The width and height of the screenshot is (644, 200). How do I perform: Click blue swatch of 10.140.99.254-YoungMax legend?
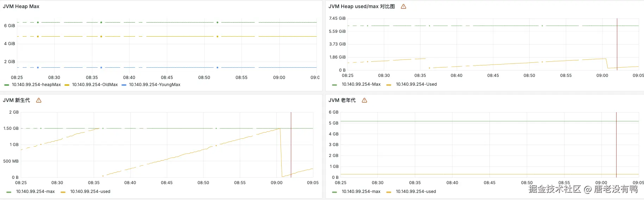[x=124, y=85]
